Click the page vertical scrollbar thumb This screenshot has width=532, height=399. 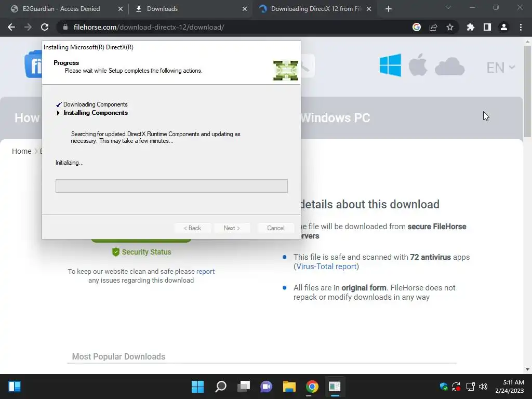pos(527,91)
